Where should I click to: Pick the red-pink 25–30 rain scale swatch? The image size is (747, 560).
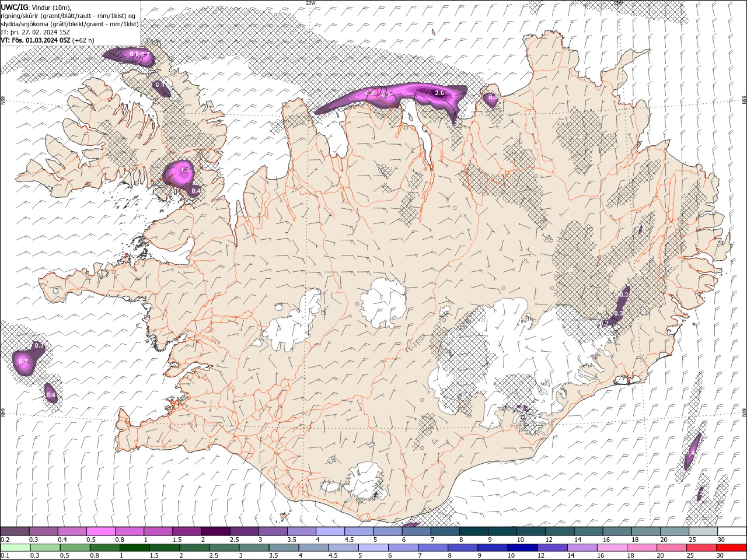[702, 548]
